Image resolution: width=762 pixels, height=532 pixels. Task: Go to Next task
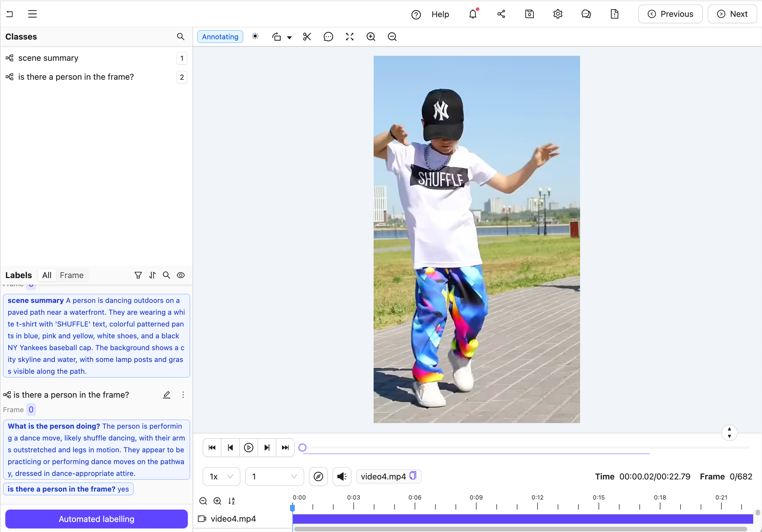[732, 14]
